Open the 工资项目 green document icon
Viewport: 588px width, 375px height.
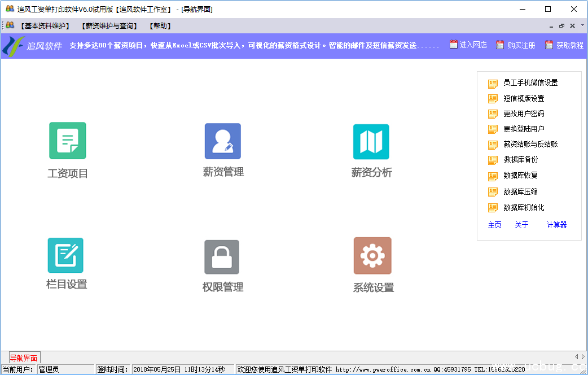click(68, 141)
